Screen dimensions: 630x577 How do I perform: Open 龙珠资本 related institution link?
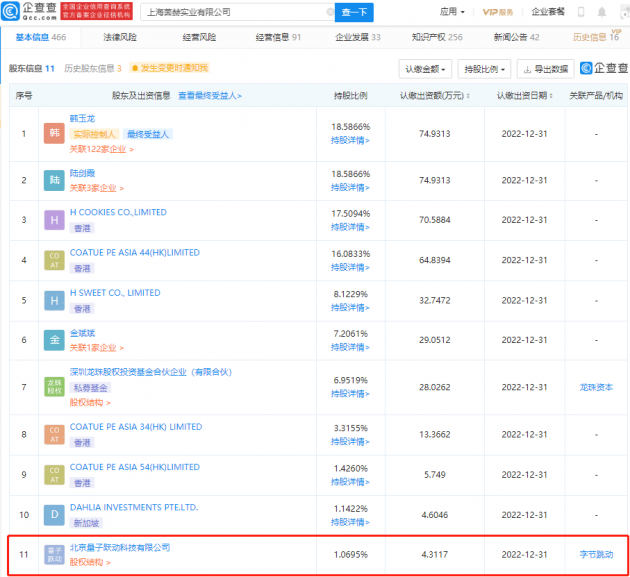click(596, 387)
